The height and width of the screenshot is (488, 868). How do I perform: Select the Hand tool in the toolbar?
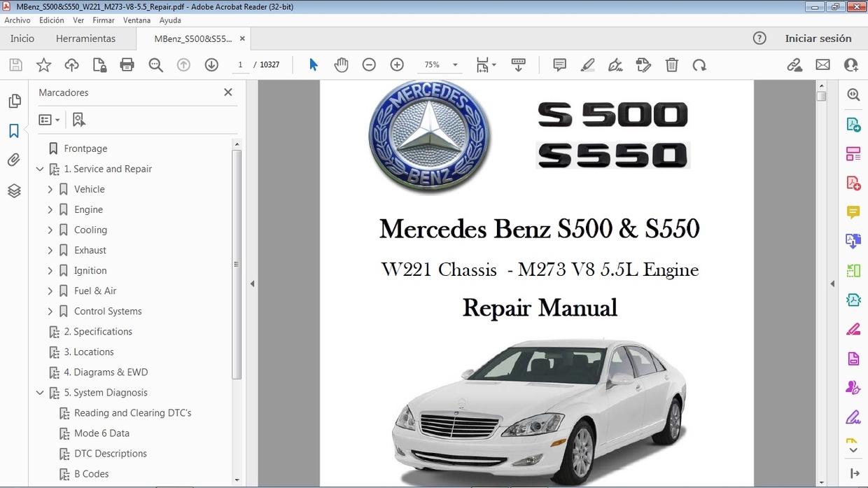(341, 64)
